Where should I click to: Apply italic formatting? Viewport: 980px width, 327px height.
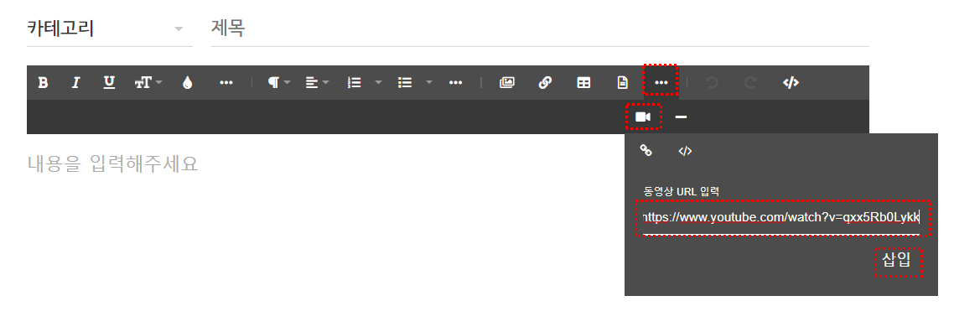(x=76, y=82)
